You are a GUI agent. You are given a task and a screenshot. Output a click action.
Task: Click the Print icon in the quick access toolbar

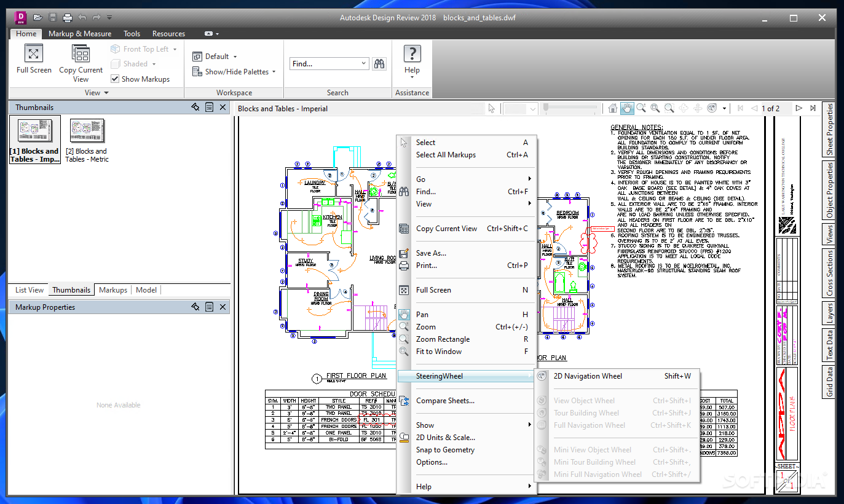coord(68,17)
